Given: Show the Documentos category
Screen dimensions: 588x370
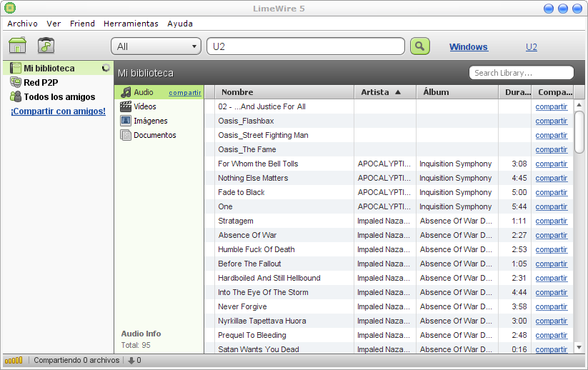Looking at the screenshot, I should pyautogui.click(x=154, y=135).
